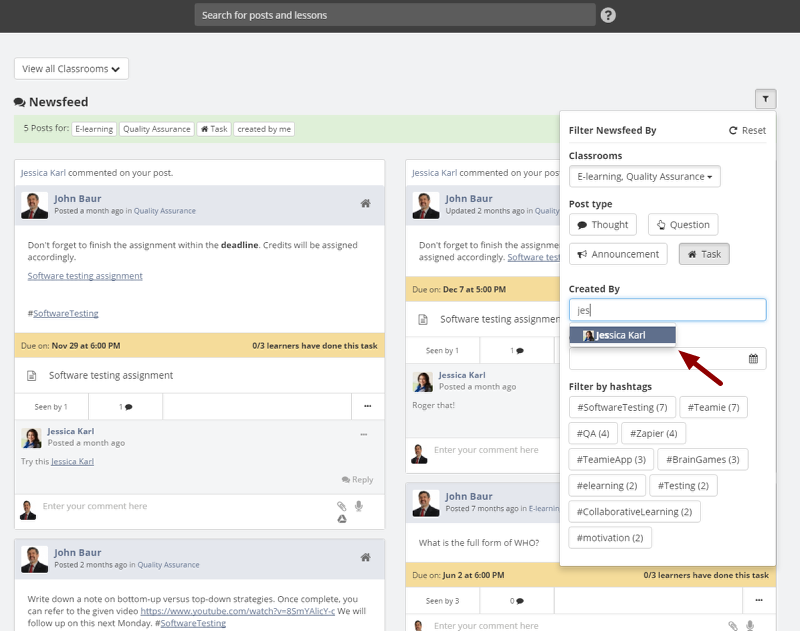The width and height of the screenshot is (800, 631).
Task: Toggle the #SoftwareTesting (7) hashtag filter
Action: point(622,408)
